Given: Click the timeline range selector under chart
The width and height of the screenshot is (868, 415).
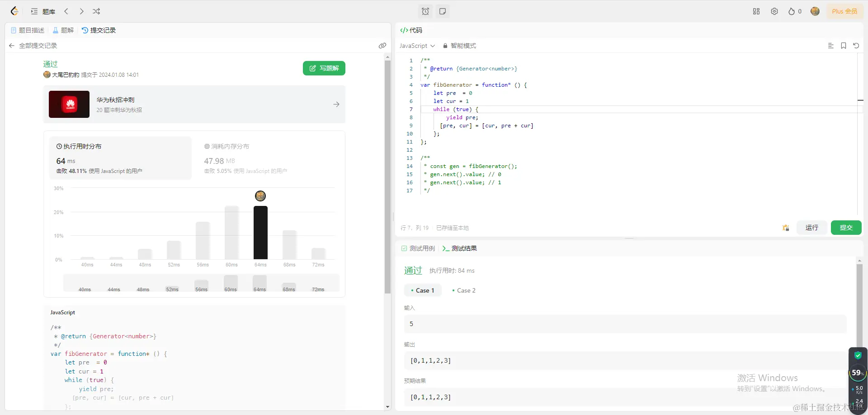Looking at the screenshot, I should coord(201,283).
